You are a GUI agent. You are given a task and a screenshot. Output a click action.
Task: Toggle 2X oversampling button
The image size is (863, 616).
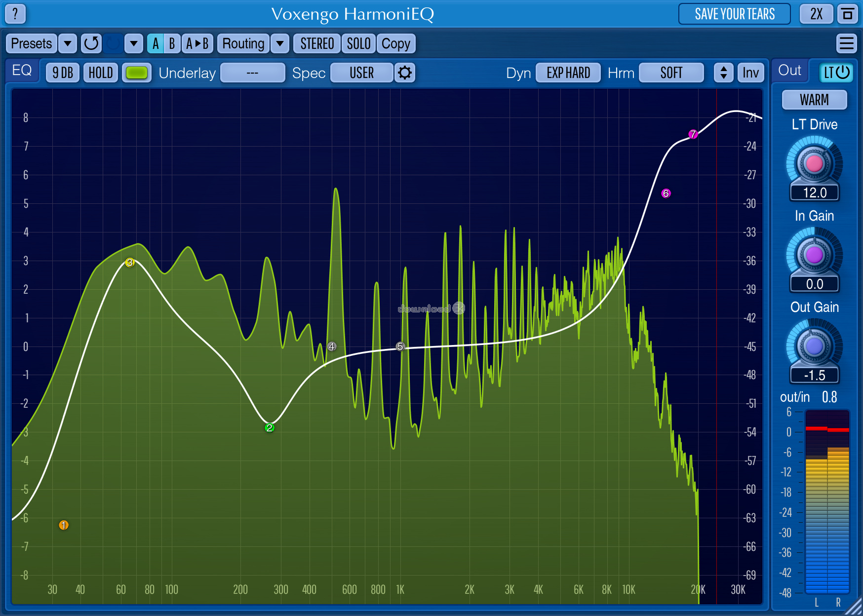[817, 14]
